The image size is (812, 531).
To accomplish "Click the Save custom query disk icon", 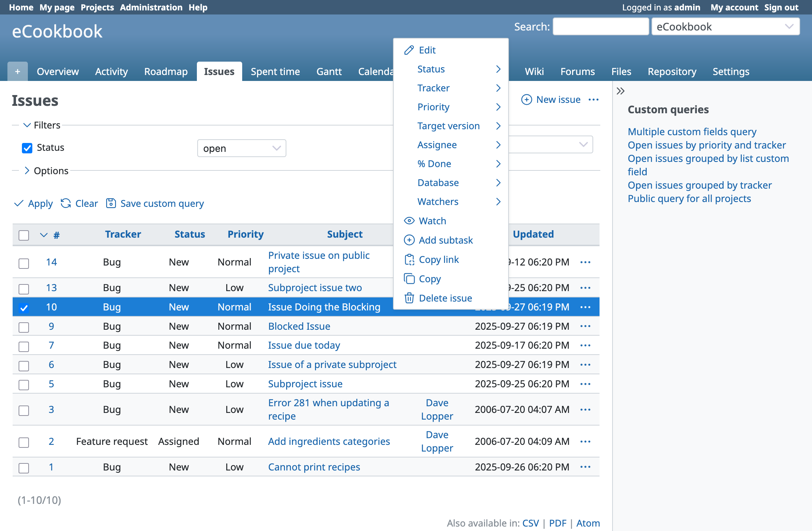I will pos(111,203).
